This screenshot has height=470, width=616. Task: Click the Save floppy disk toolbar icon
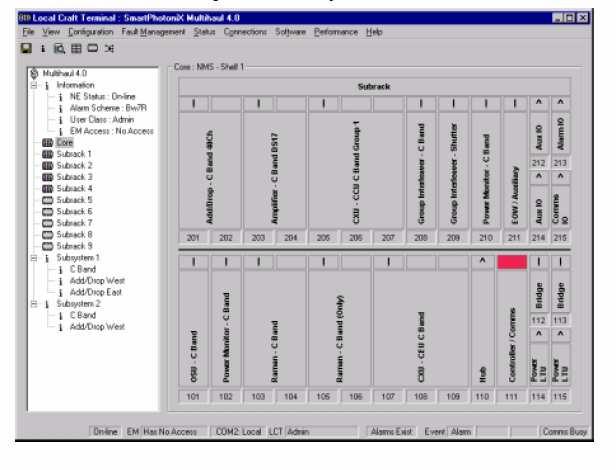[26, 48]
